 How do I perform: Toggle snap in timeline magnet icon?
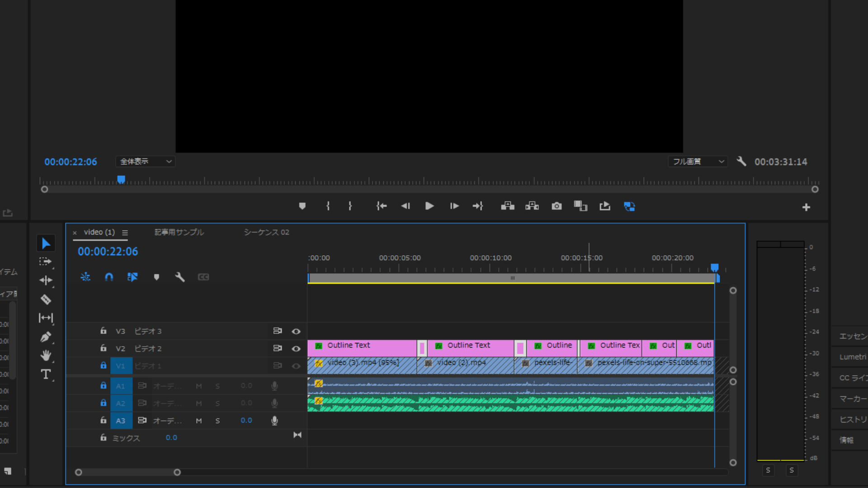pos(109,277)
